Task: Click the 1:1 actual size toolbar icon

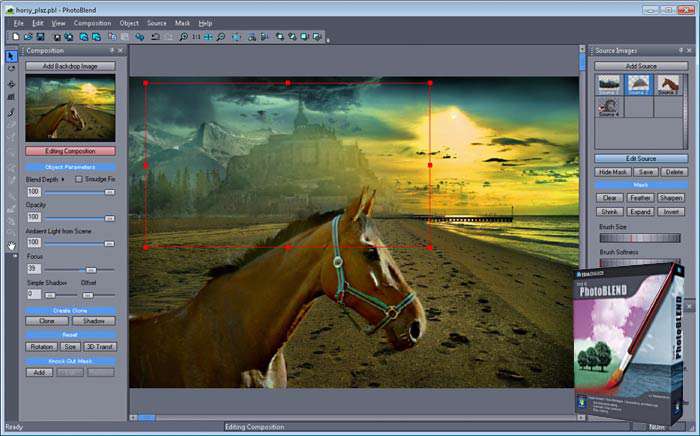Action: tap(196, 37)
